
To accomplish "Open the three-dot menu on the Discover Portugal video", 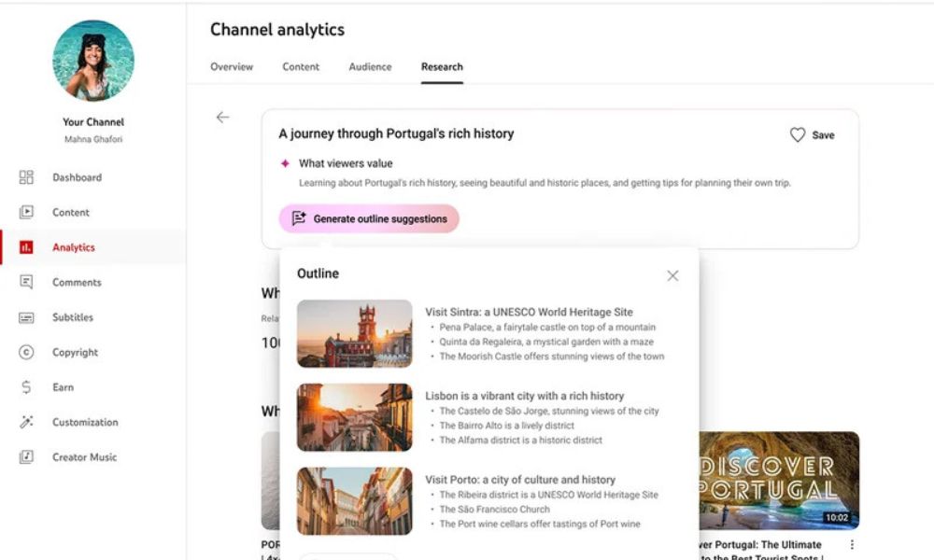I will [x=852, y=543].
